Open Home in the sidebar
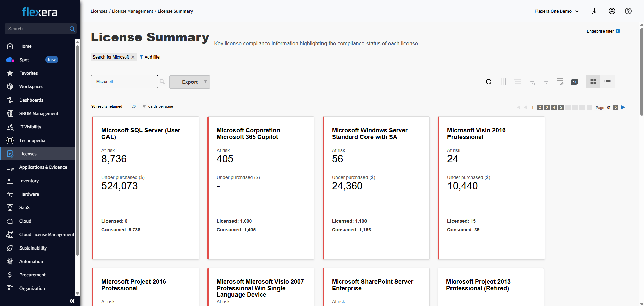The height and width of the screenshot is (306, 644). pos(25,46)
